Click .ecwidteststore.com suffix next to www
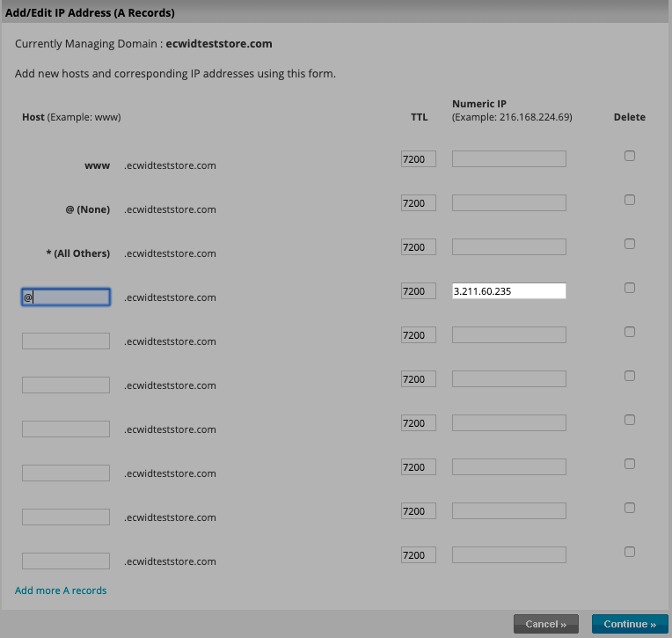Screen dimensions: 672x638 point(170,165)
